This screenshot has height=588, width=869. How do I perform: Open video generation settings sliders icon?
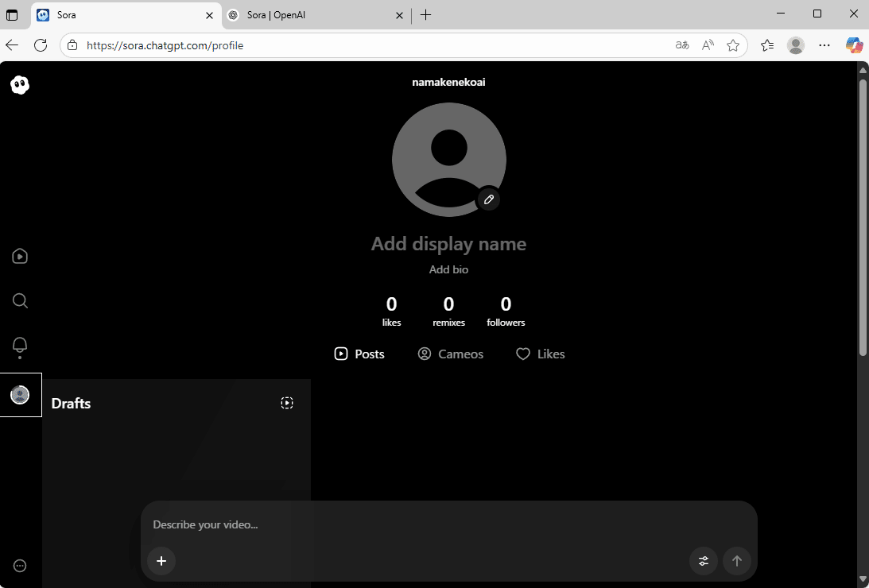point(704,561)
